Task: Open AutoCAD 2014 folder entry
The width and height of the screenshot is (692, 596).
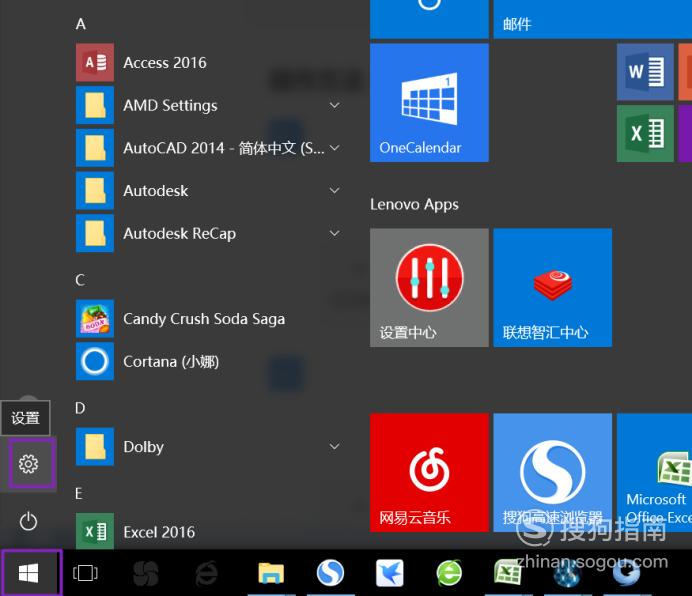Action: (x=211, y=148)
